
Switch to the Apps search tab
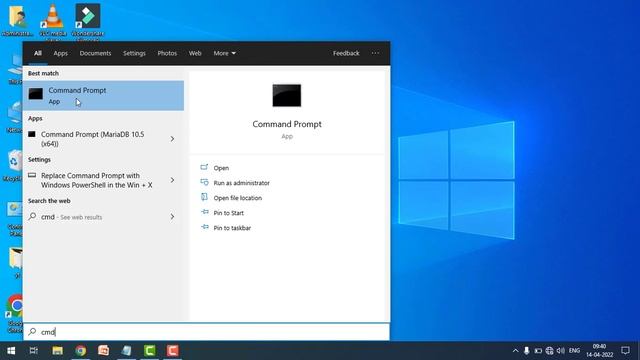(x=60, y=53)
